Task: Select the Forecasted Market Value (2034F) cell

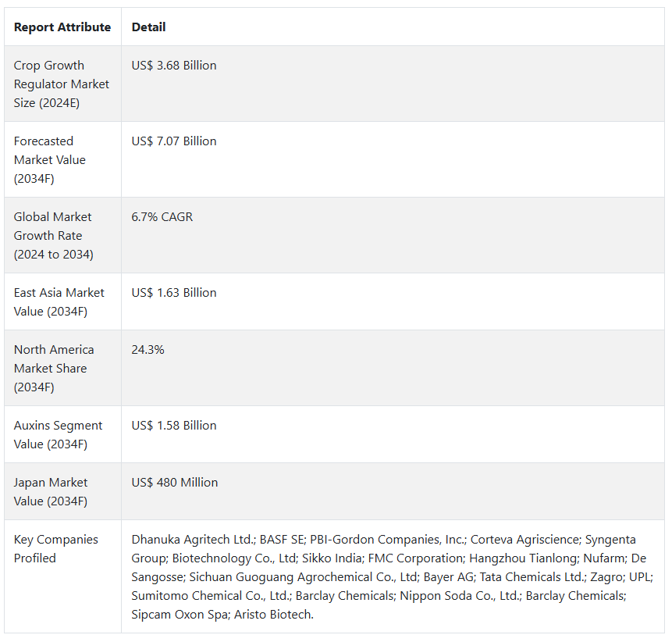Action: click(x=50, y=160)
